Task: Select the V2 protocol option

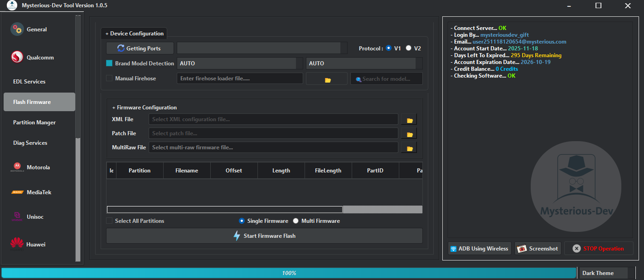Action: click(x=408, y=48)
